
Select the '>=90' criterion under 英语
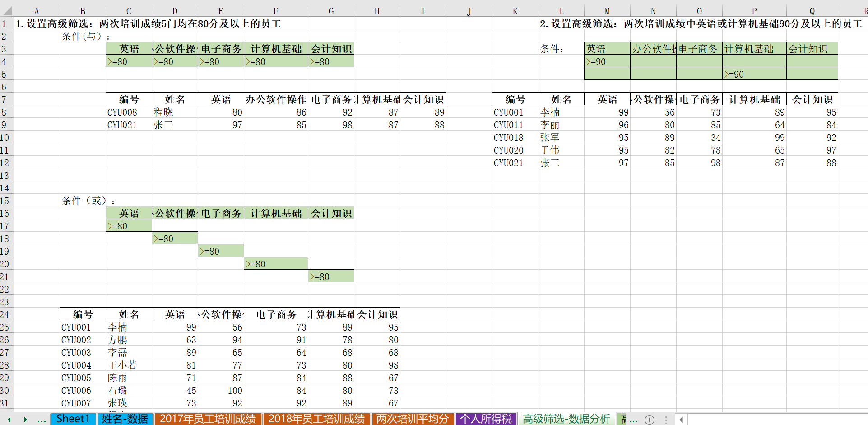click(607, 61)
